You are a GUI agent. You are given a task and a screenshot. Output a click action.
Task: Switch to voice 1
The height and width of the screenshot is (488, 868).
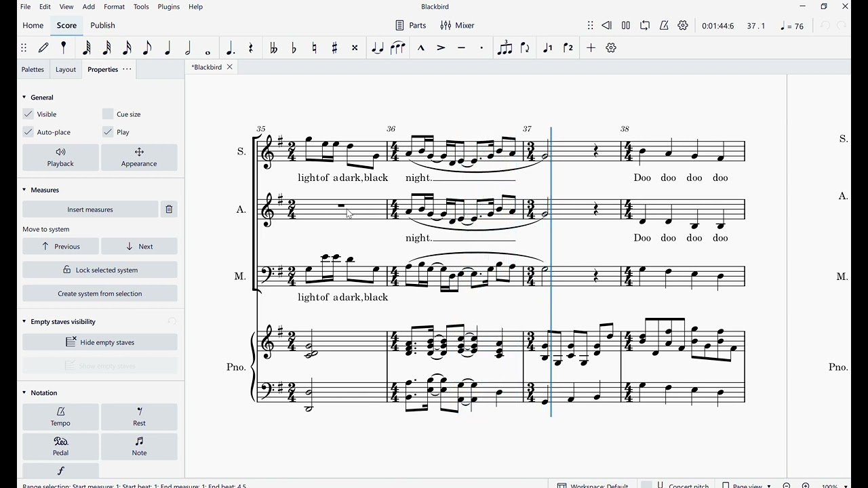pos(548,48)
